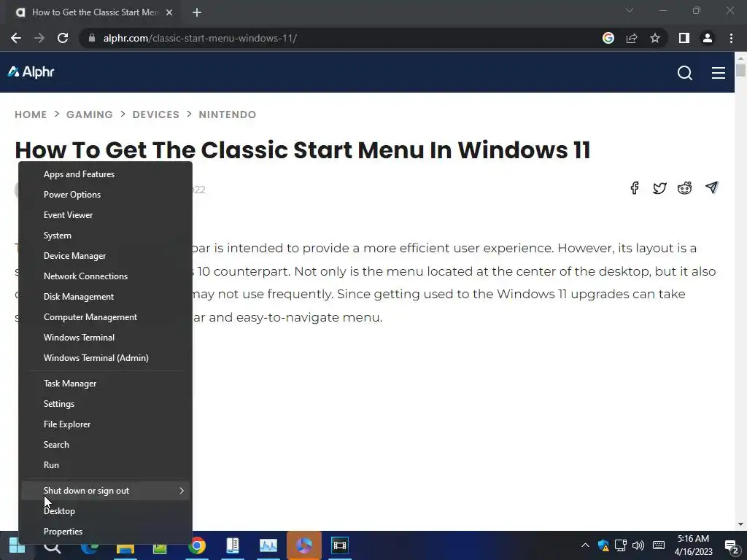Open a new browser tab

197,13
